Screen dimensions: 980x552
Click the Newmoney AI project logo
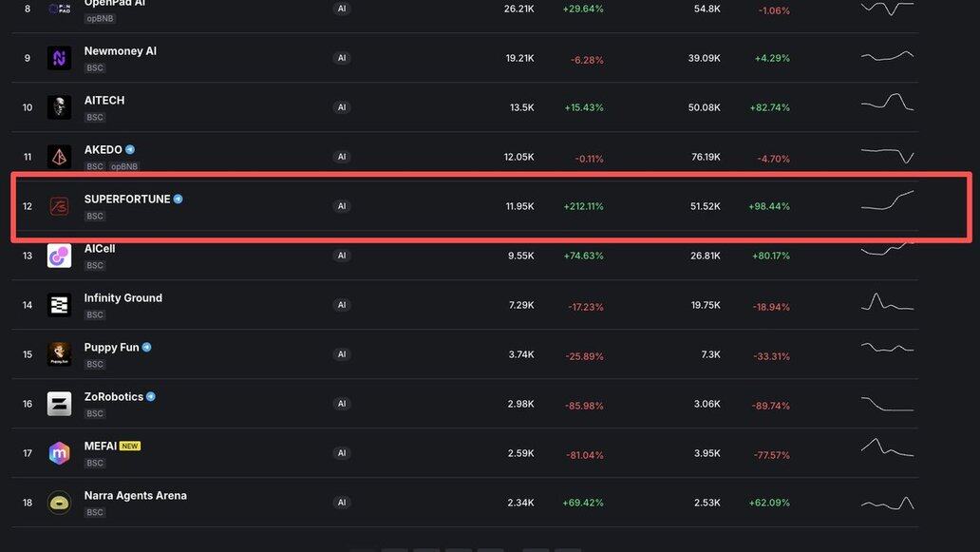[x=60, y=58]
